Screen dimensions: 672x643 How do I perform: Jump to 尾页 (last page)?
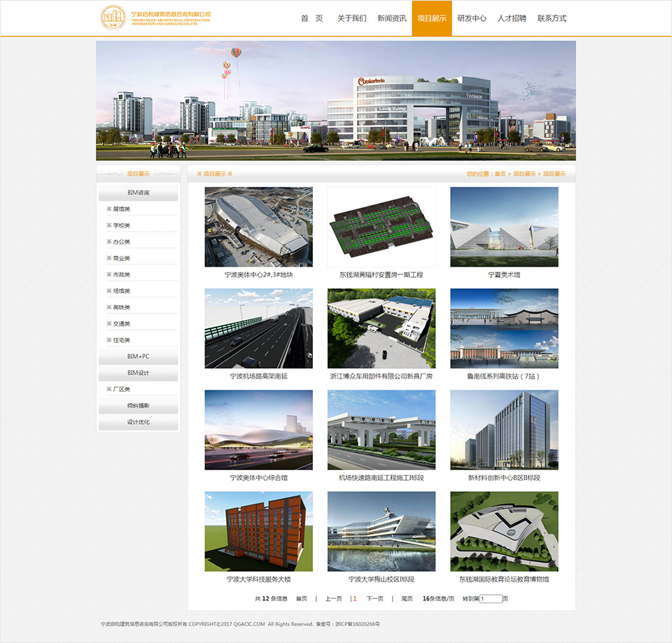[409, 598]
